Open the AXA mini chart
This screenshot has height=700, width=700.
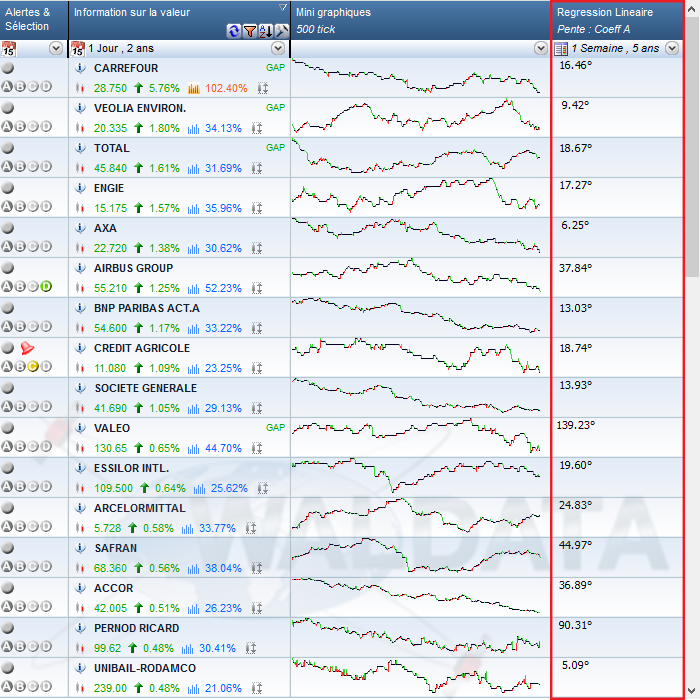click(416, 236)
